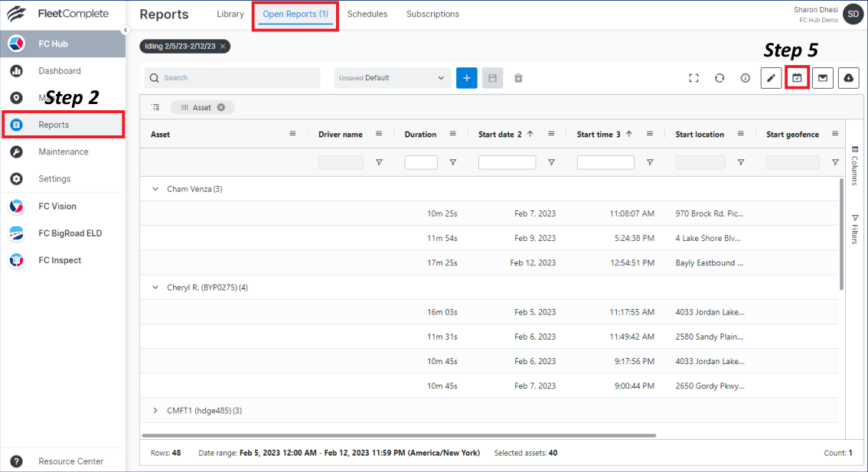Click the email envelope icon
This screenshot has width=868, height=472.
point(823,78)
